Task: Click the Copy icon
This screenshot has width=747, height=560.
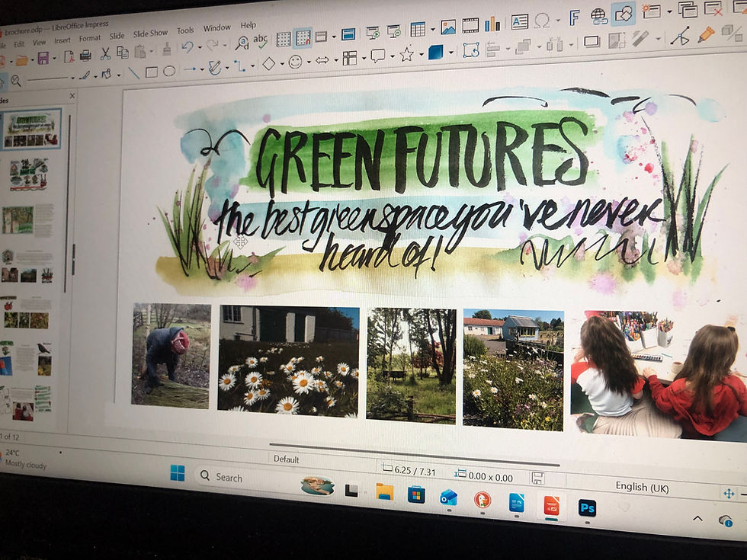Action: tap(123, 52)
